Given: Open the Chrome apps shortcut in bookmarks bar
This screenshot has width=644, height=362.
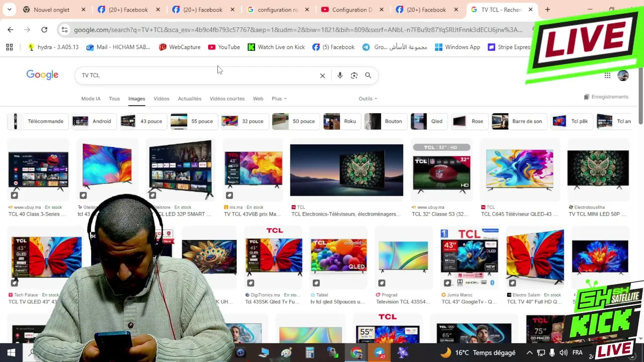Looking at the screenshot, I should tap(9, 47).
